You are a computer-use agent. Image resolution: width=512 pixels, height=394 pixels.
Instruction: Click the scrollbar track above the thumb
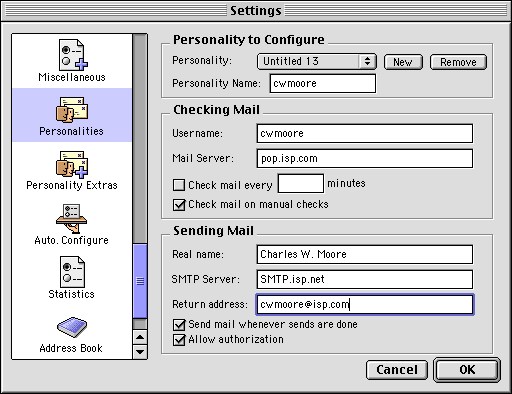(x=140, y=139)
